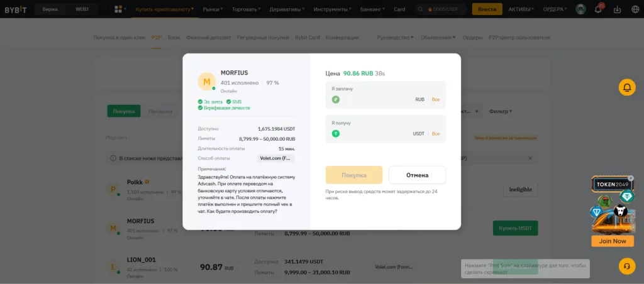Open the apps grid icon
This screenshot has width=644, height=284.
[118, 9]
